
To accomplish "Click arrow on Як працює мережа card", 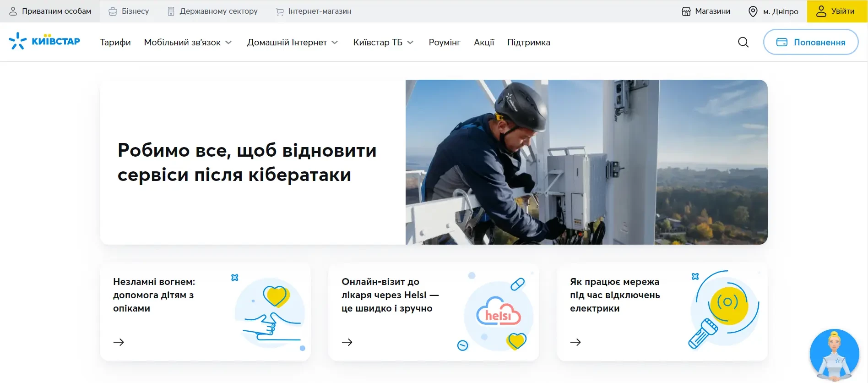I will tap(575, 342).
